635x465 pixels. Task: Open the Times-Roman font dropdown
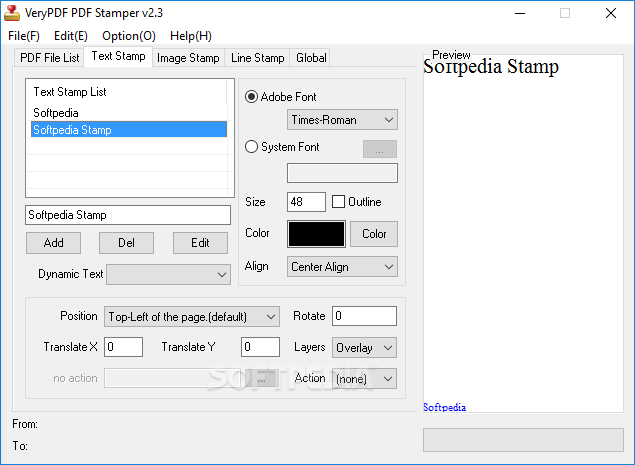(x=342, y=120)
